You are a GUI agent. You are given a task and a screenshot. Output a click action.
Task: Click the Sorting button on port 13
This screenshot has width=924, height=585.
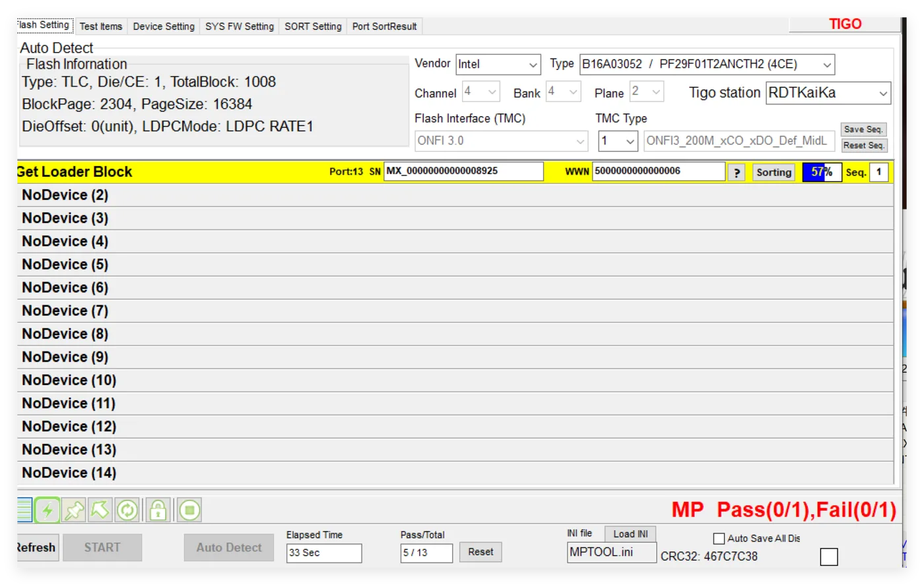pyautogui.click(x=774, y=172)
